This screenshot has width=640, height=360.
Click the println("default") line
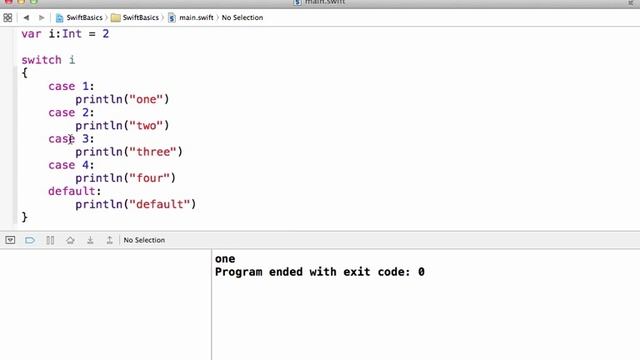tap(136, 204)
